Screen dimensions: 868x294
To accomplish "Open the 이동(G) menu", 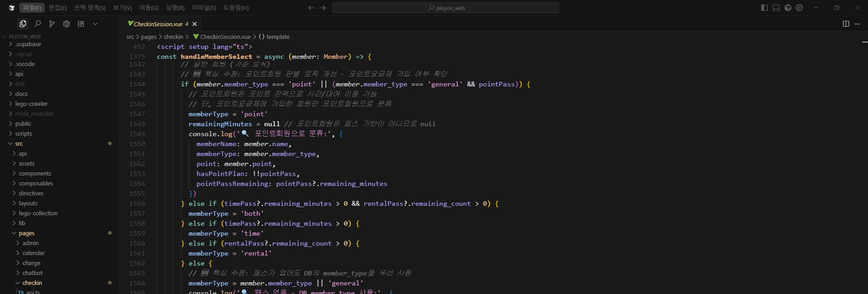I will click(x=149, y=8).
